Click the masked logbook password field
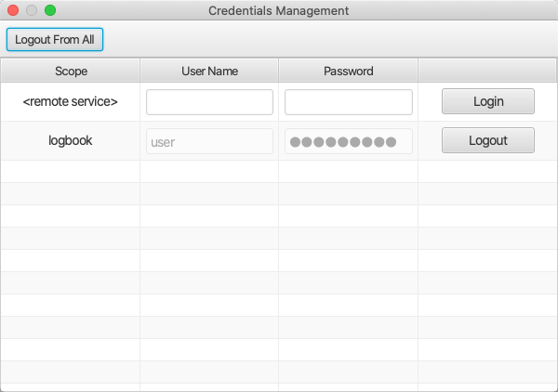The image size is (558, 392). point(348,141)
